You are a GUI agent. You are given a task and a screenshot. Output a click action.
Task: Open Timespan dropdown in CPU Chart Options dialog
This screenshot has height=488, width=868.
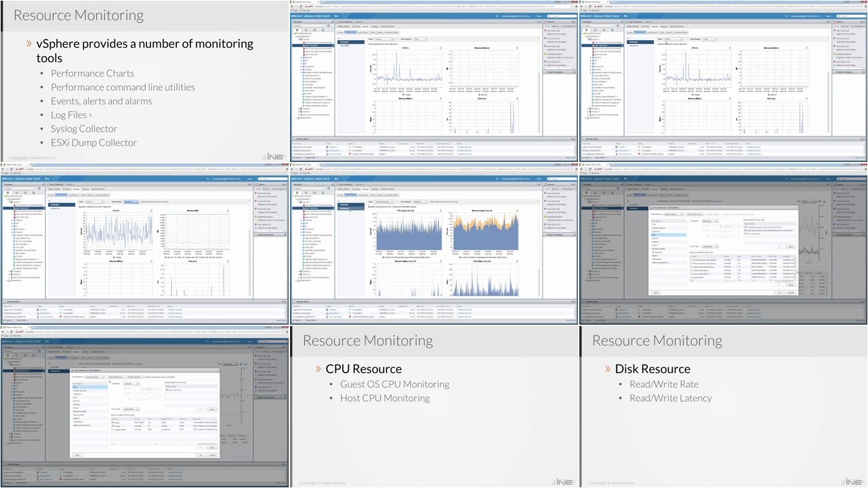coord(132,384)
